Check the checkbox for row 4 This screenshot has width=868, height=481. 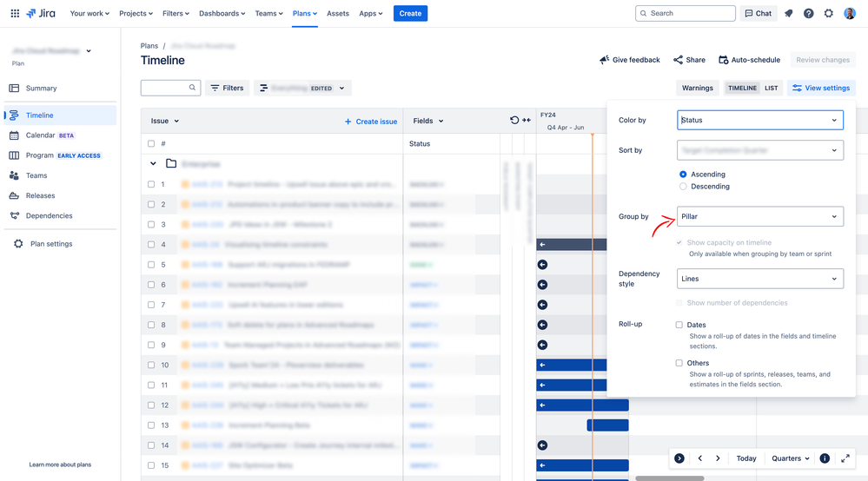(x=151, y=244)
